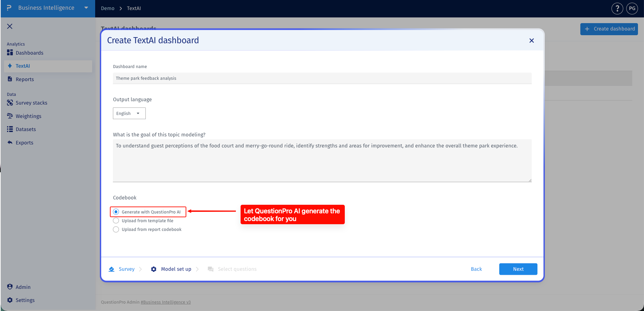Viewport: 644px width, 311px height.
Task: Click the Output language label
Action: [132, 100]
